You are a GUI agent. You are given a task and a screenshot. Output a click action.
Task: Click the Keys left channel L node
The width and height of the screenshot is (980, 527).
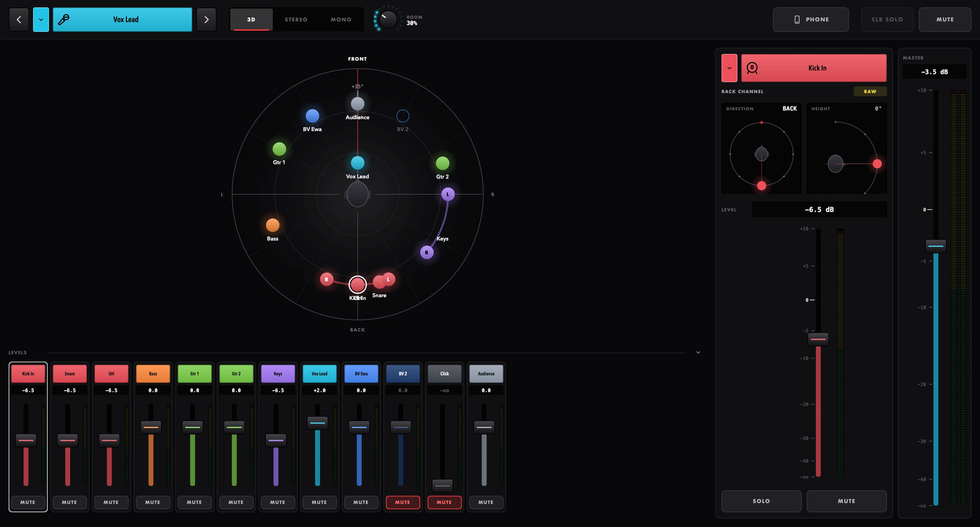(448, 194)
